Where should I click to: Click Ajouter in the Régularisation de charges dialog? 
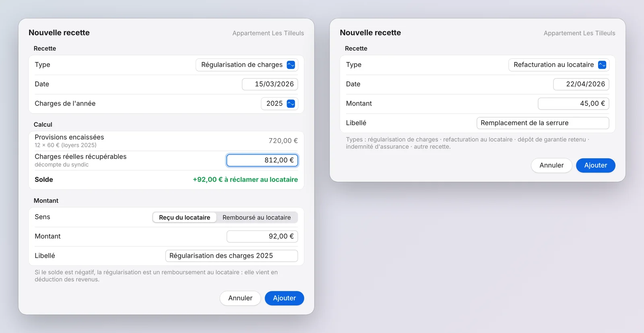click(284, 298)
